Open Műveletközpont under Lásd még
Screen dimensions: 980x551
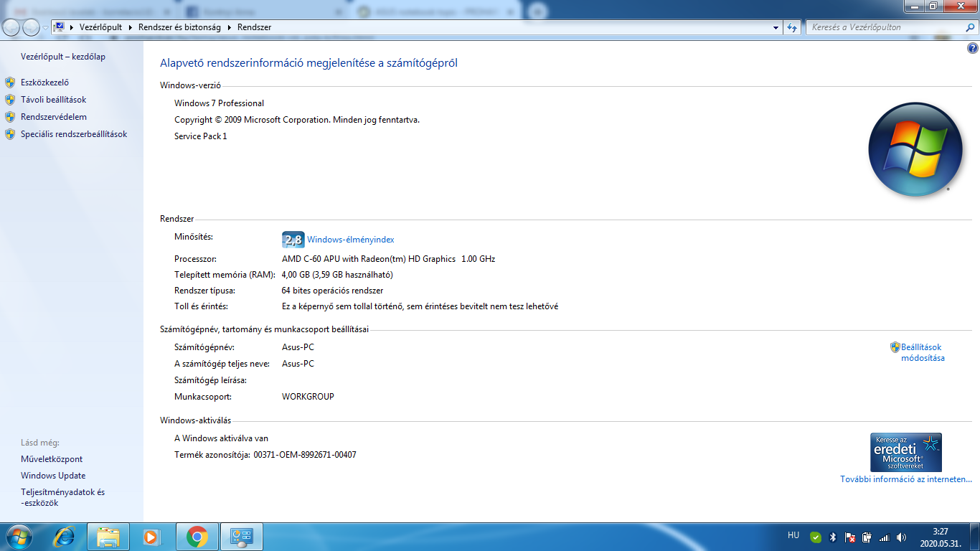click(x=52, y=459)
